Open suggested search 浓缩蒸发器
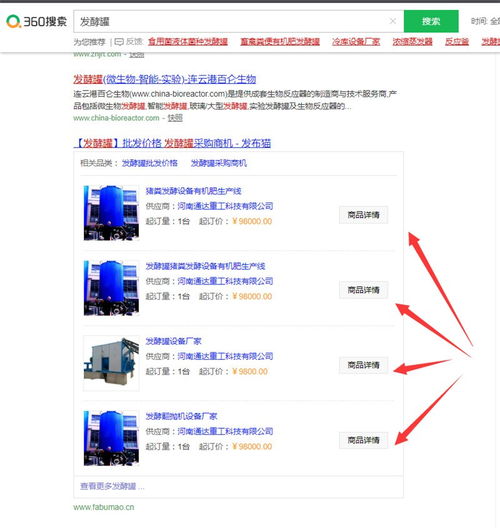This screenshot has width=500, height=528. click(412, 42)
